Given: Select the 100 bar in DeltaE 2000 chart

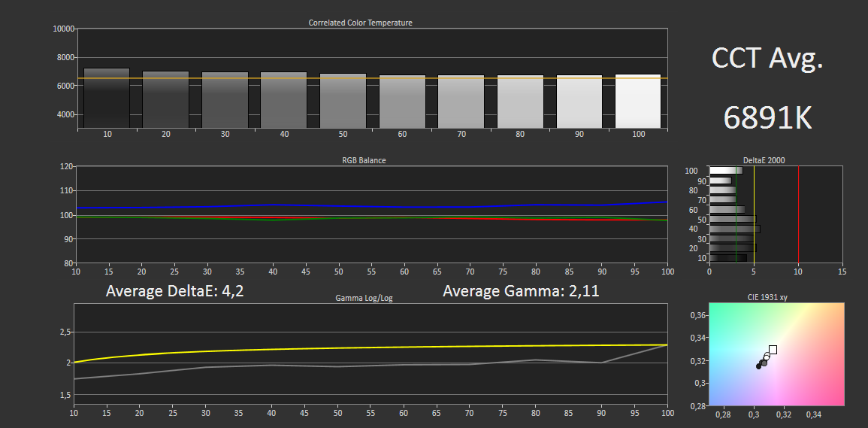Looking at the screenshot, I should [726, 170].
